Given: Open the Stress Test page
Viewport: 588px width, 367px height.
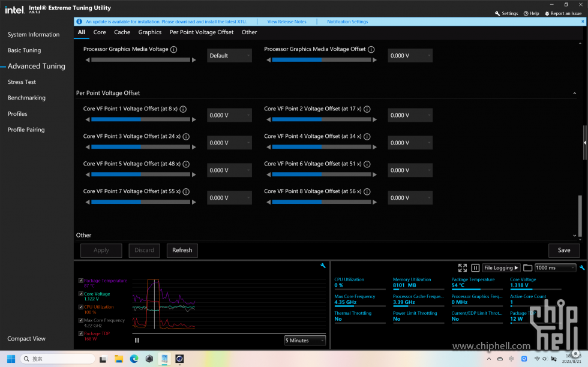Looking at the screenshot, I should [x=22, y=82].
